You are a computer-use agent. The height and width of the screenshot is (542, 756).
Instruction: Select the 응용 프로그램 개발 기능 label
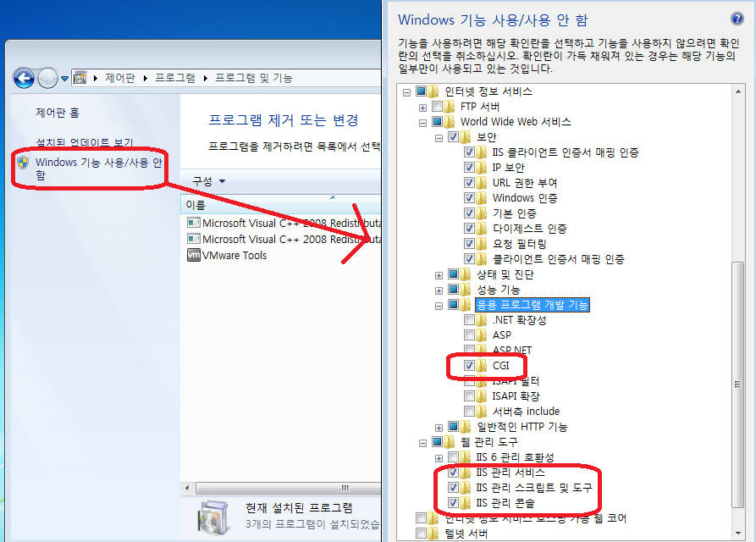pyautogui.click(x=533, y=305)
